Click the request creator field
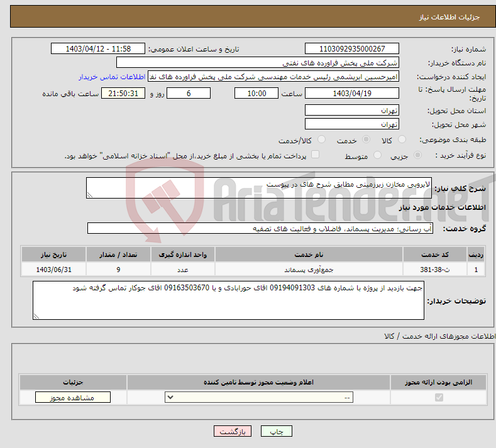The height and width of the screenshot is (448, 496). coord(273,77)
